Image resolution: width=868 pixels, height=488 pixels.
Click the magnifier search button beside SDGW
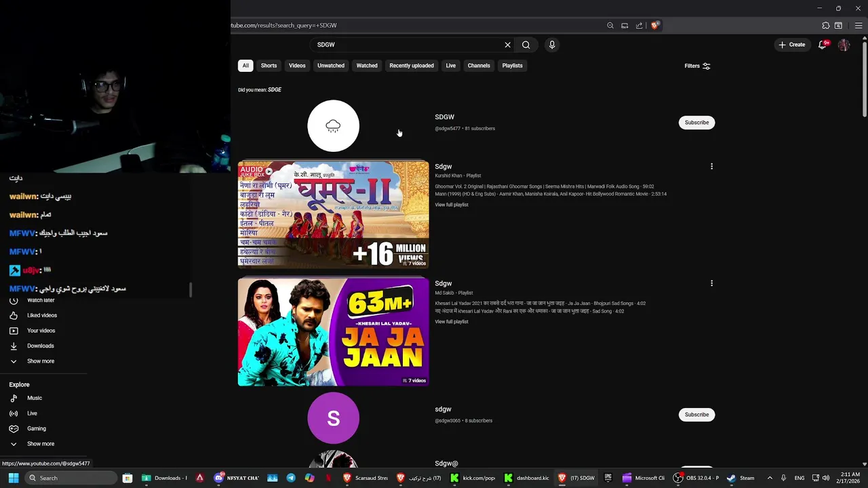coord(526,45)
